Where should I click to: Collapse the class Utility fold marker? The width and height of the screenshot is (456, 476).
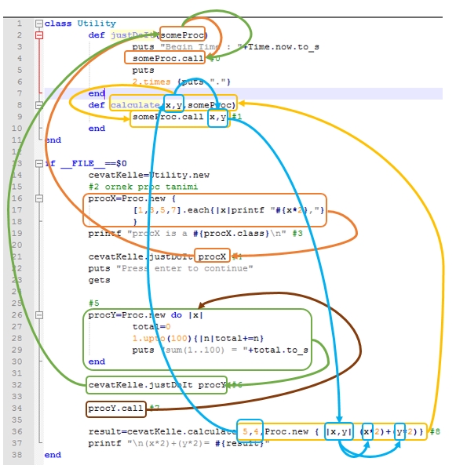click(x=39, y=24)
